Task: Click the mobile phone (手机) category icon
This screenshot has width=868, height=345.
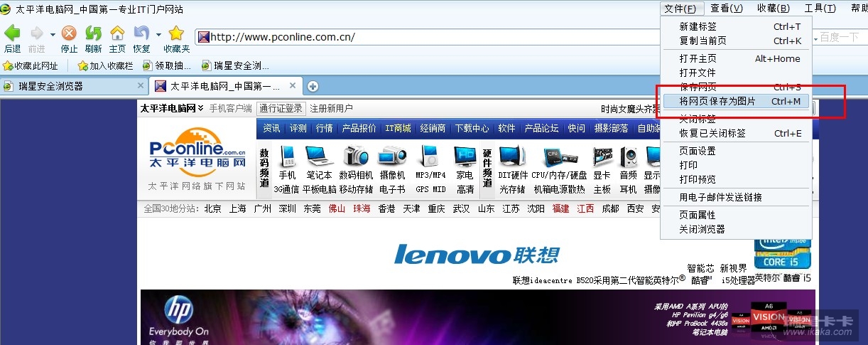Action: pos(288,156)
